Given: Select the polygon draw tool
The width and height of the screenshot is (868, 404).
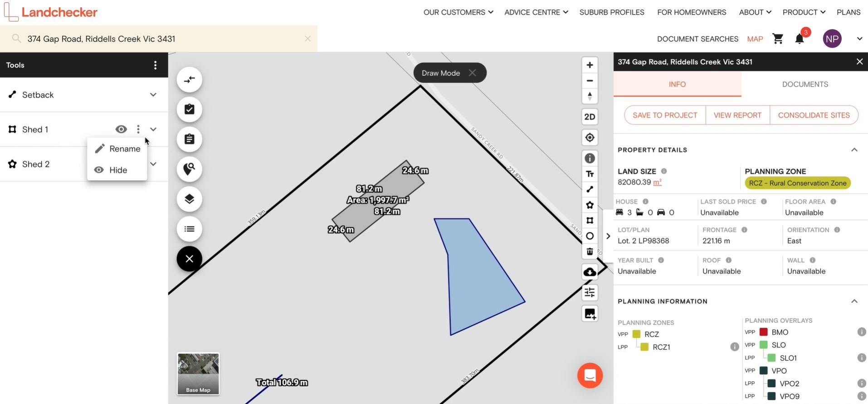Looking at the screenshot, I should [x=590, y=205].
